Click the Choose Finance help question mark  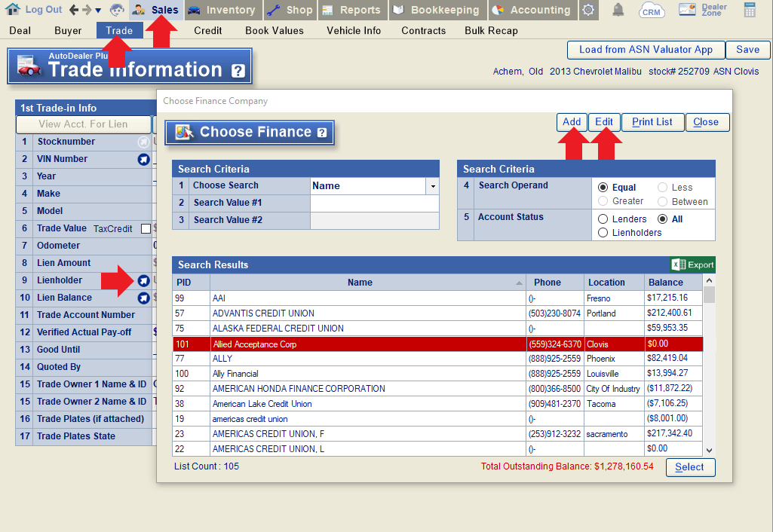[322, 133]
